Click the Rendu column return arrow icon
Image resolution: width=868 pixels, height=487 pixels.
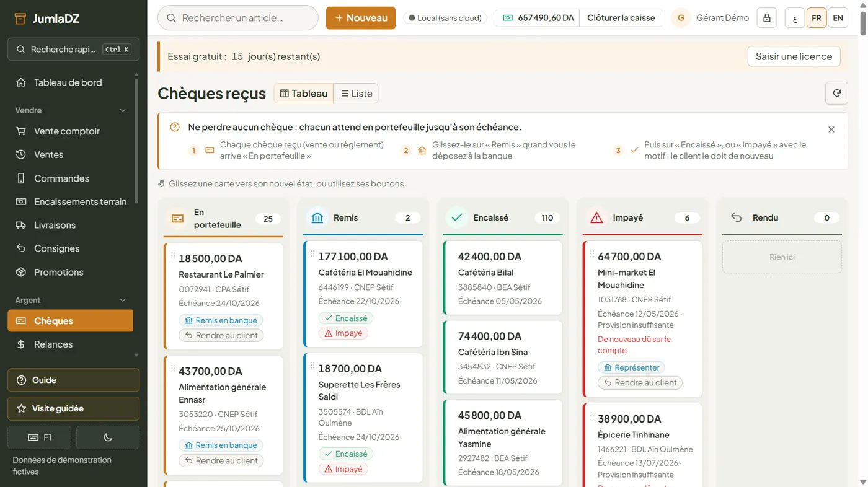(736, 217)
